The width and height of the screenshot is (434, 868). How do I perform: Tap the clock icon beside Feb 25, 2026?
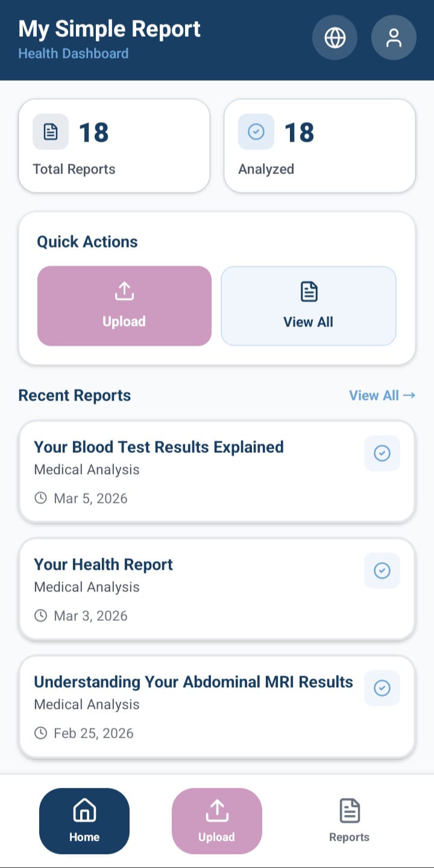point(40,733)
